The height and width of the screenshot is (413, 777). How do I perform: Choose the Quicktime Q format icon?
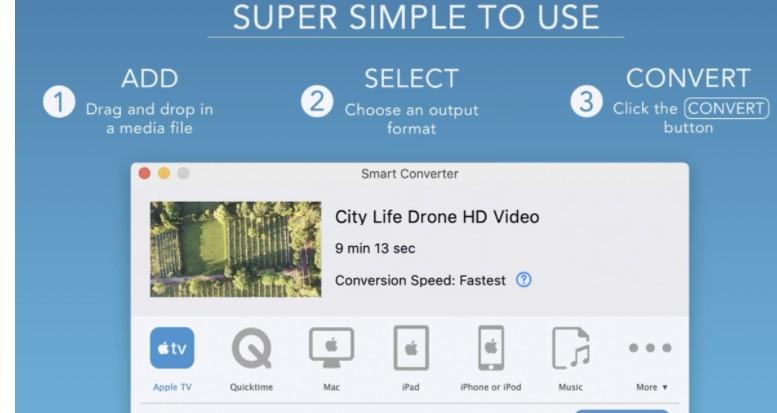click(x=252, y=348)
